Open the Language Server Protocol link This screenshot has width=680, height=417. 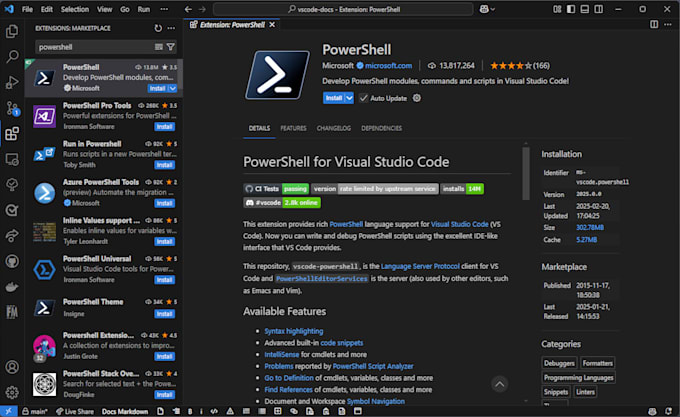420,266
